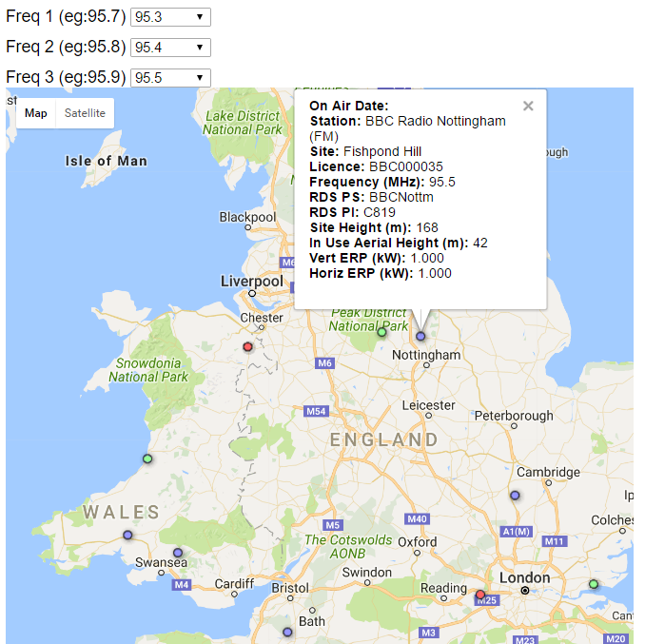645x644 pixels.
Task: Select the blue marker west of Swansea
Action: 127,535
